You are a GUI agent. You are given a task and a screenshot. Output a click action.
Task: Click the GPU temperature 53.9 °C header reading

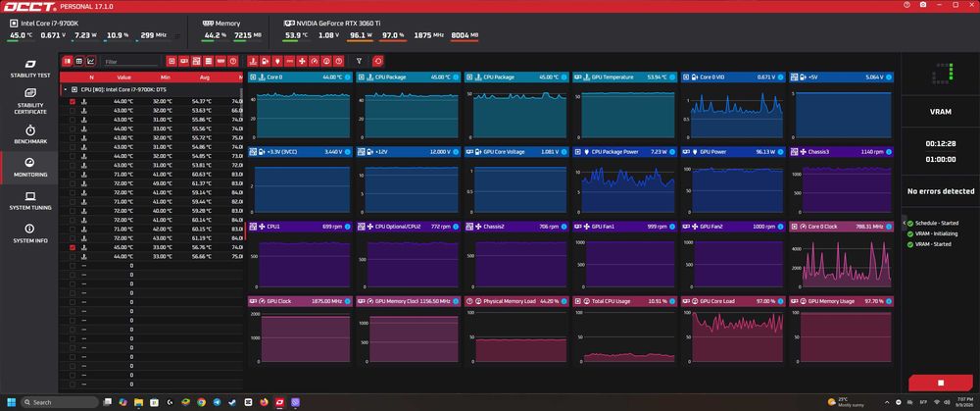[296, 35]
